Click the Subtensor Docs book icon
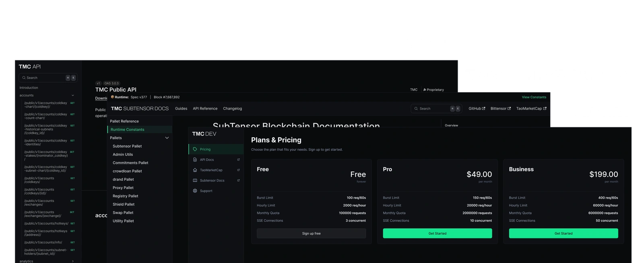Screen dimensions: 644x263 click(195, 180)
